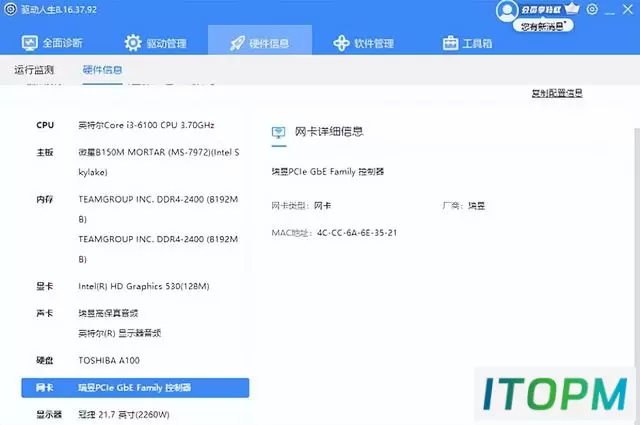Select the 显卡 Intel HD Graphics 530 row
This screenshot has height=425, width=640.
tap(135, 286)
